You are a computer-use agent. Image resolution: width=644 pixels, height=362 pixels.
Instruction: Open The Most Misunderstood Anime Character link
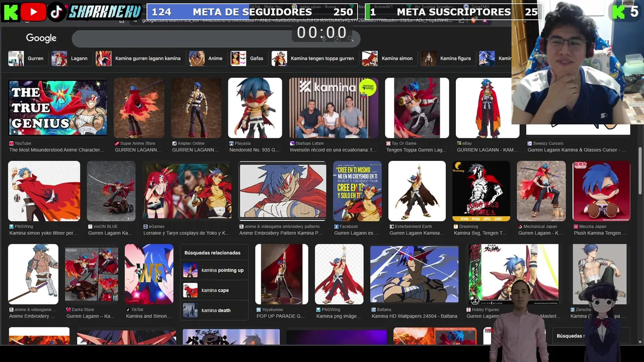57,150
